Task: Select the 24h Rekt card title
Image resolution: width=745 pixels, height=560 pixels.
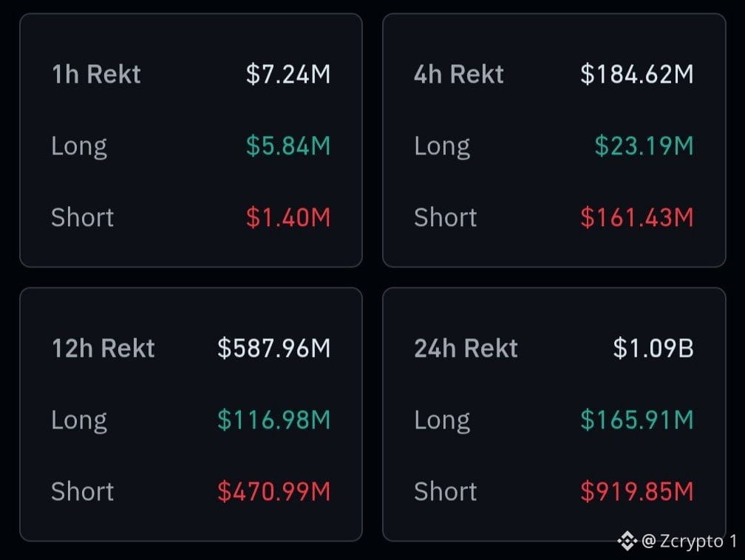Action: click(x=466, y=349)
